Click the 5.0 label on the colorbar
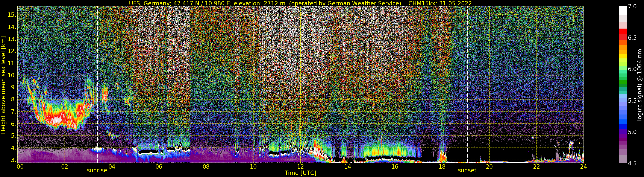 pos(632,132)
